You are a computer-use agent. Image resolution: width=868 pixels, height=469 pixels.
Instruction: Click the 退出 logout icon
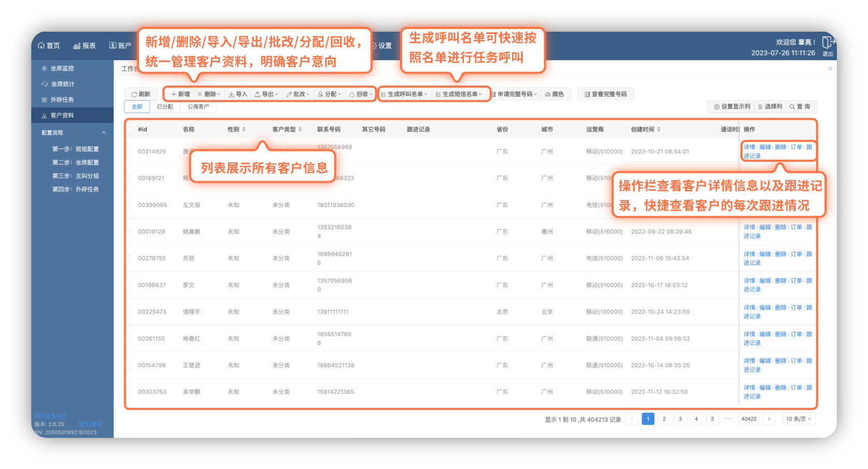pyautogui.click(x=828, y=43)
